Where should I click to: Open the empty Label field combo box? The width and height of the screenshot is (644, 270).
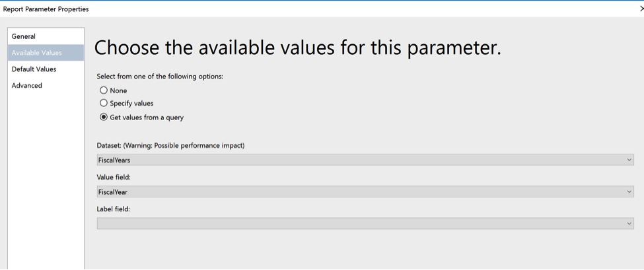365,223
